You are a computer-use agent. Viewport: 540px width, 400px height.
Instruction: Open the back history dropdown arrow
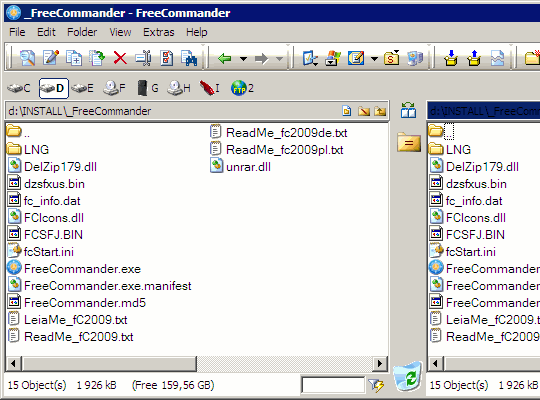tap(243, 59)
